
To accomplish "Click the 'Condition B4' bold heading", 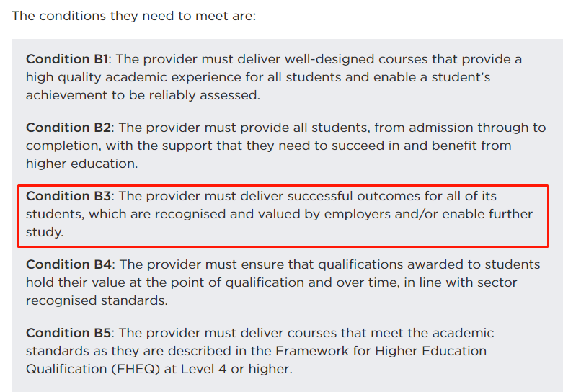I will (68, 264).
